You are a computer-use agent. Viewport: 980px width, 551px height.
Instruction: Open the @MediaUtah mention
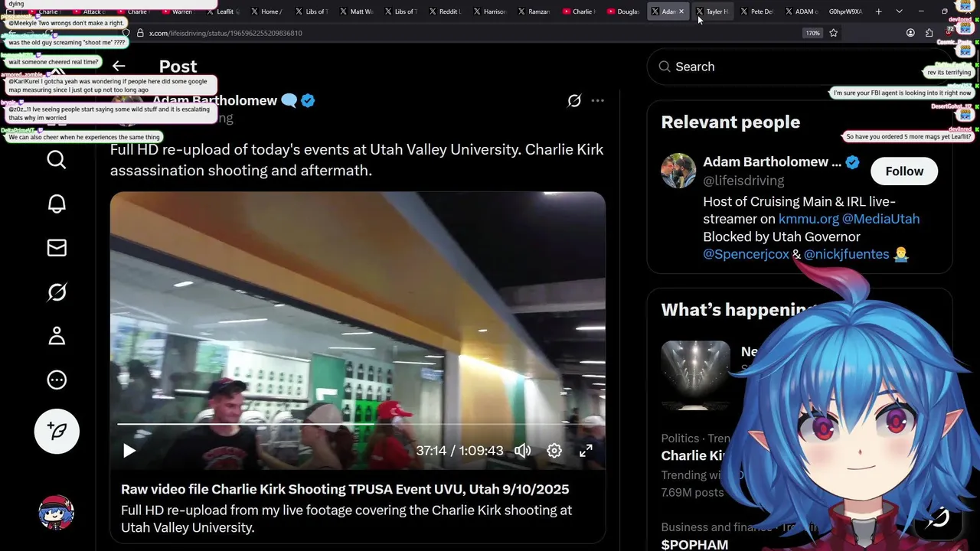tap(880, 219)
